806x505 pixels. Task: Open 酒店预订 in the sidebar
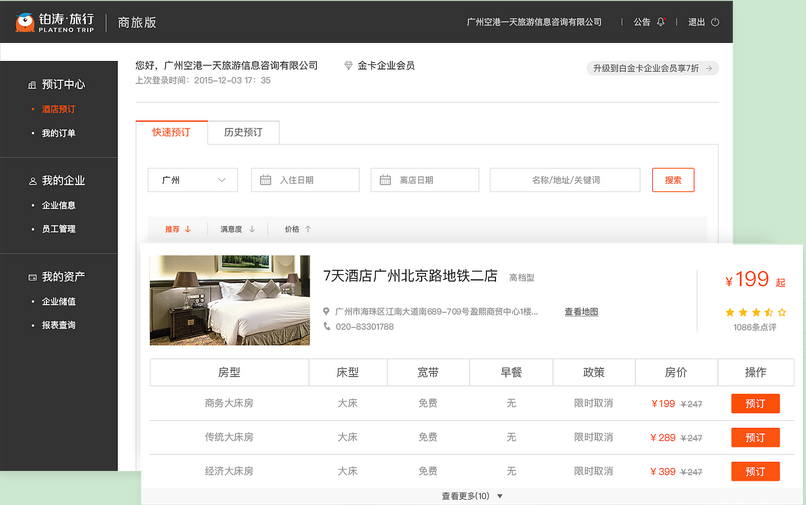59,109
